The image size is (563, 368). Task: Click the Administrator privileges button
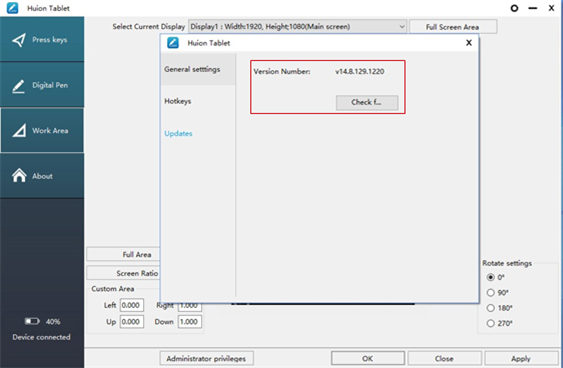tap(206, 359)
